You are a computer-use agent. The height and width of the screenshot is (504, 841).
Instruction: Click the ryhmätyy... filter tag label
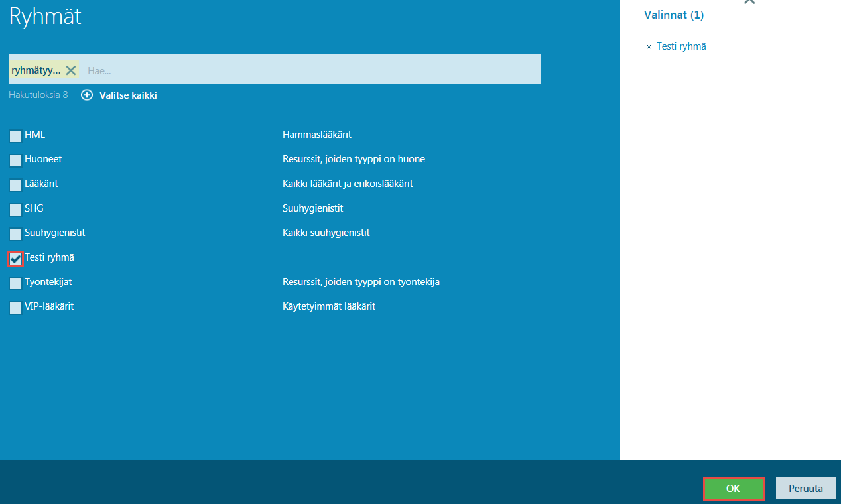(x=36, y=70)
